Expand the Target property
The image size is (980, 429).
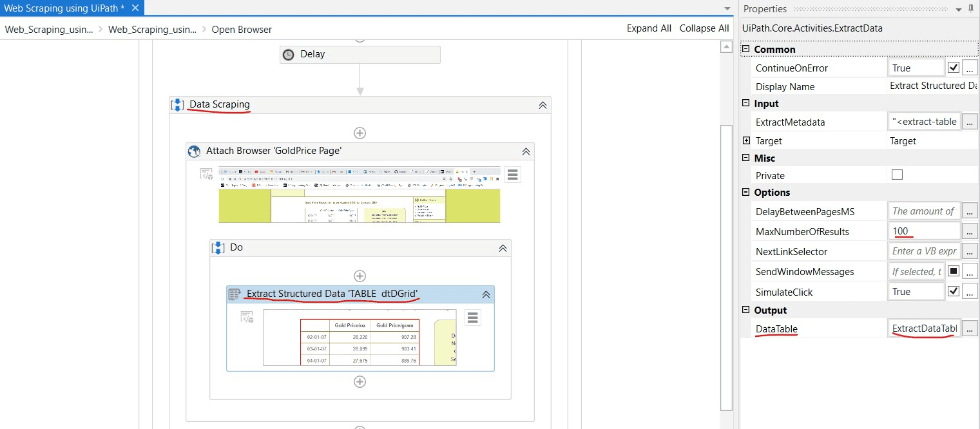(746, 140)
